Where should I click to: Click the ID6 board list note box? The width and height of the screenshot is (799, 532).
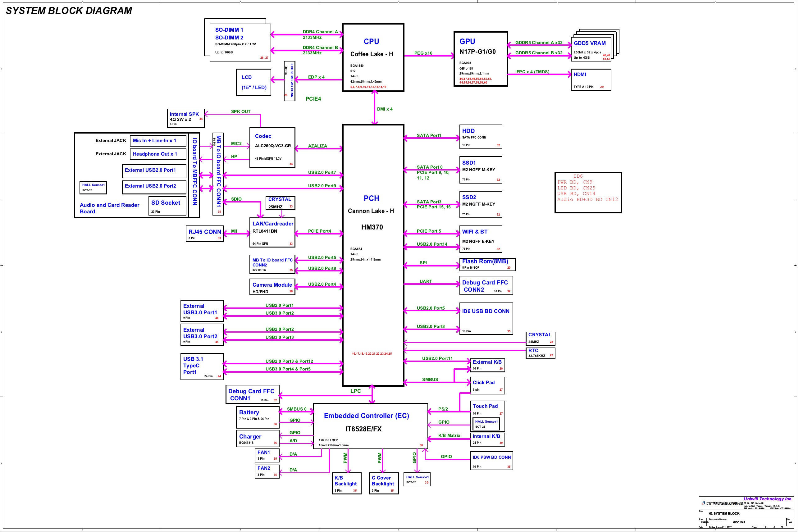pyautogui.click(x=588, y=193)
